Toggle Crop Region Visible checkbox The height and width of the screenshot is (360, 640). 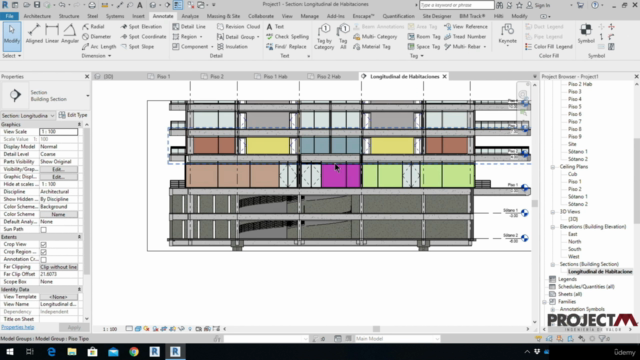(x=43, y=252)
